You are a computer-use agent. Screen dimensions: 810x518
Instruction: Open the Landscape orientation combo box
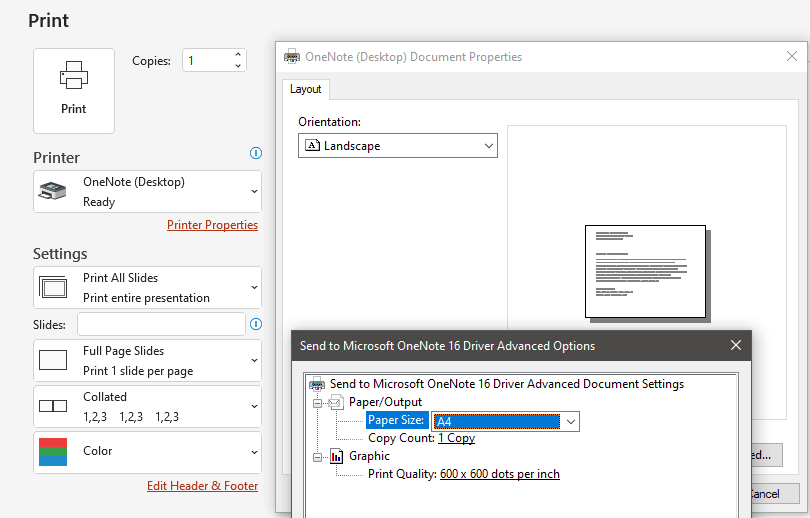point(398,146)
